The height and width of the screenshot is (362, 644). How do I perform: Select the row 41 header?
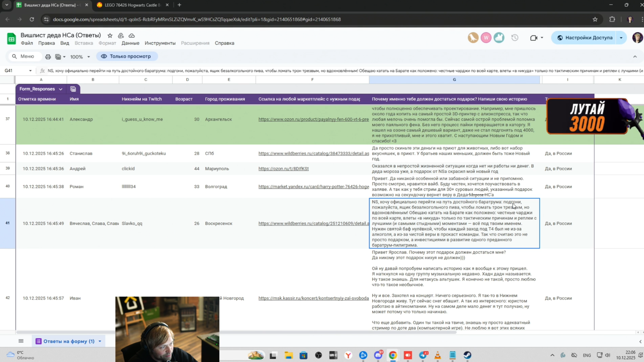click(7, 223)
